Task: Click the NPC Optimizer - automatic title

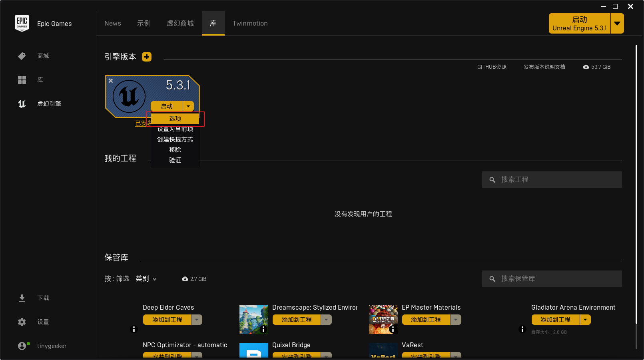Action: point(185,345)
